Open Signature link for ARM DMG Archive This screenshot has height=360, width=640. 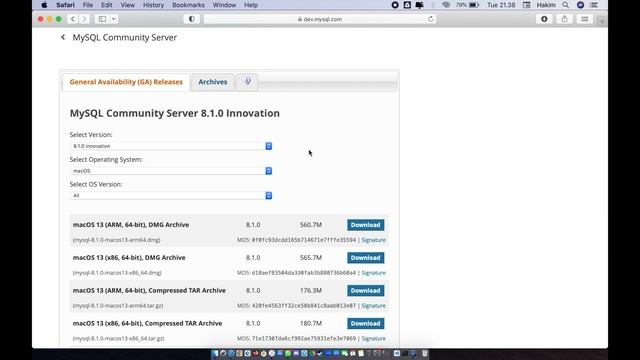pos(373,240)
